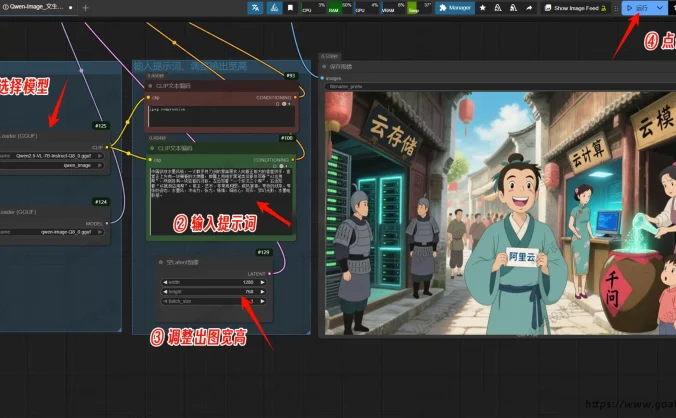
Task: Click the width value 1280
Action: point(248,282)
